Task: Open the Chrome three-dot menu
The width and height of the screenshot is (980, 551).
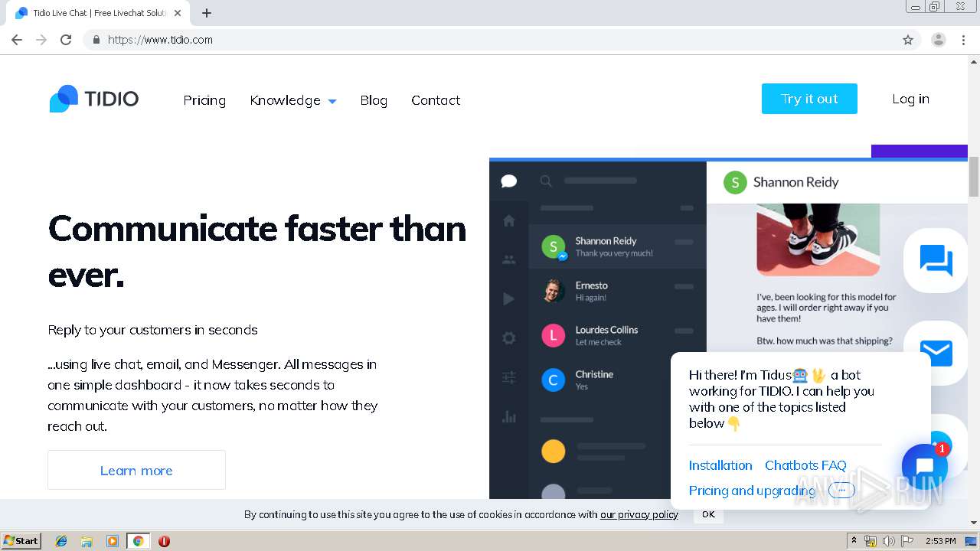Action: 963,40
